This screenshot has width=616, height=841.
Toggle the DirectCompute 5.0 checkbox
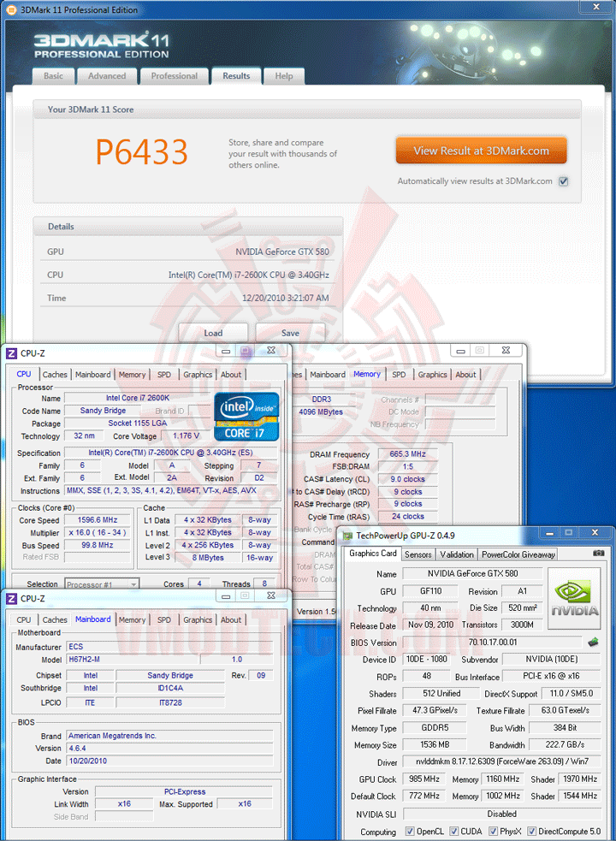point(532,832)
